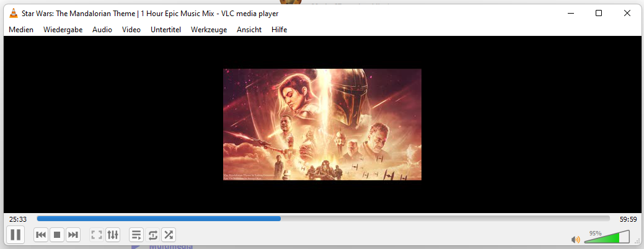Jump to the previous track
Screen dimensions: 644x249
[41, 235]
